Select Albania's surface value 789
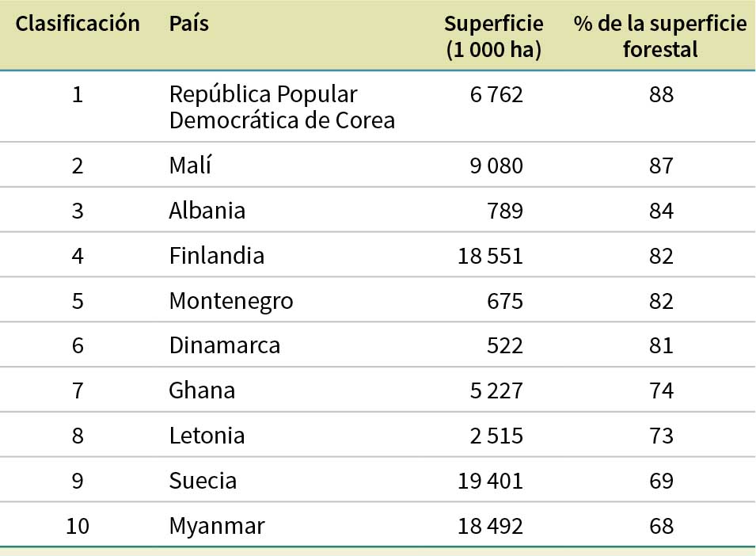Screen dimensions: 756x556 [504, 211]
